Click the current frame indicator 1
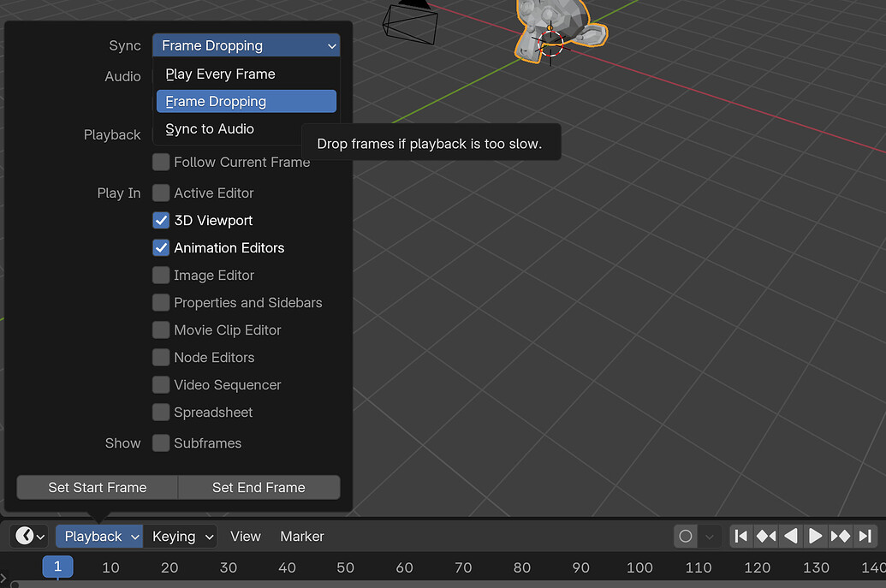Image resolution: width=886 pixels, height=588 pixels. pos(57,567)
